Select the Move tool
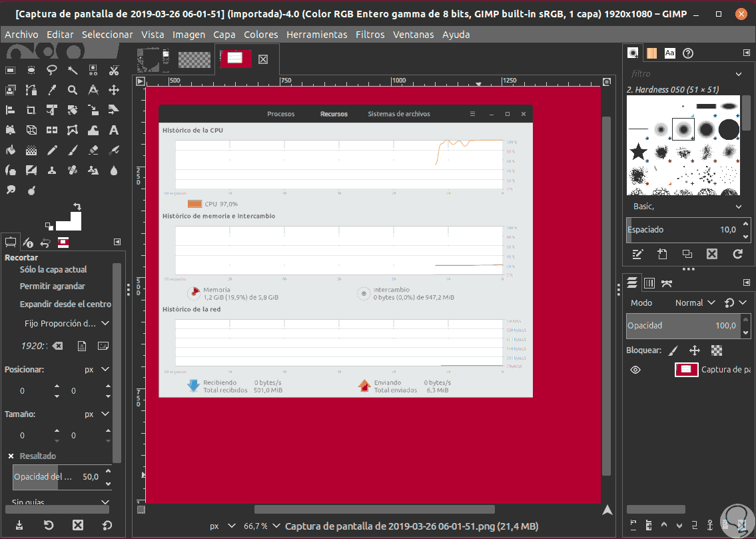756x539 pixels. pyautogui.click(x=114, y=90)
